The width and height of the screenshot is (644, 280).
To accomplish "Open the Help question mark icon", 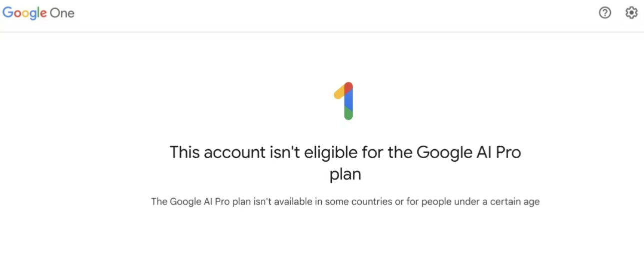I will point(605,13).
